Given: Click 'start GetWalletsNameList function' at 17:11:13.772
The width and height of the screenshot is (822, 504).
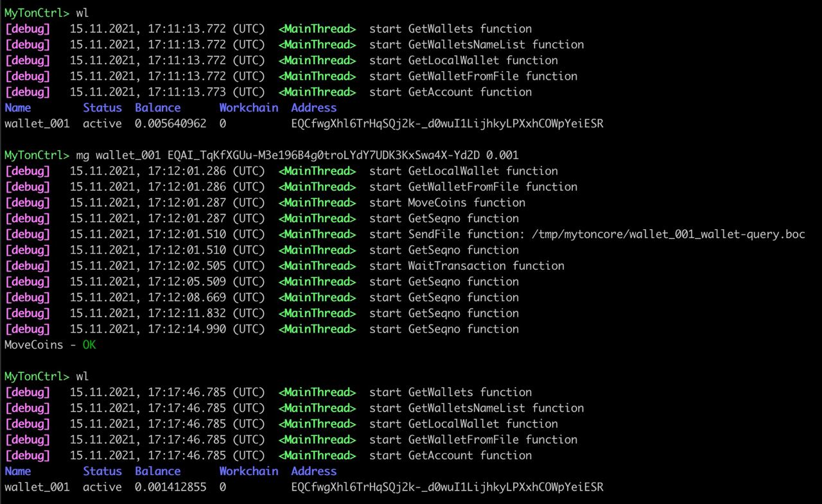Looking at the screenshot, I should (477, 44).
